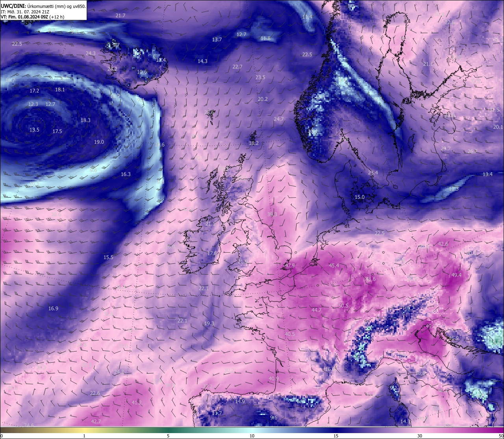Viewport: 504px width, 439px height.
Task: Click the 49.4 value in eastern Europe
Action: 456,275
